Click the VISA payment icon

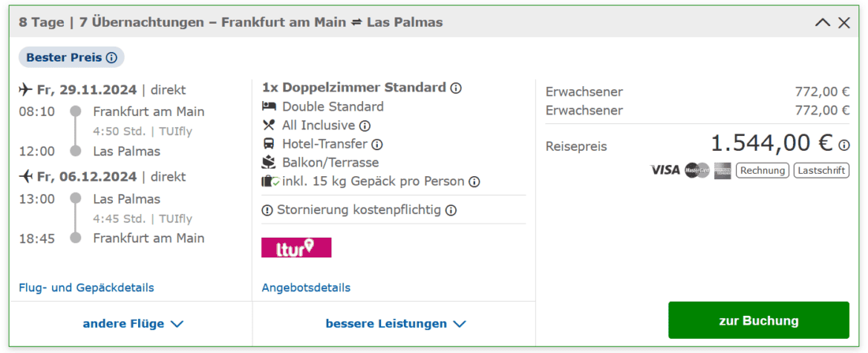pos(665,170)
